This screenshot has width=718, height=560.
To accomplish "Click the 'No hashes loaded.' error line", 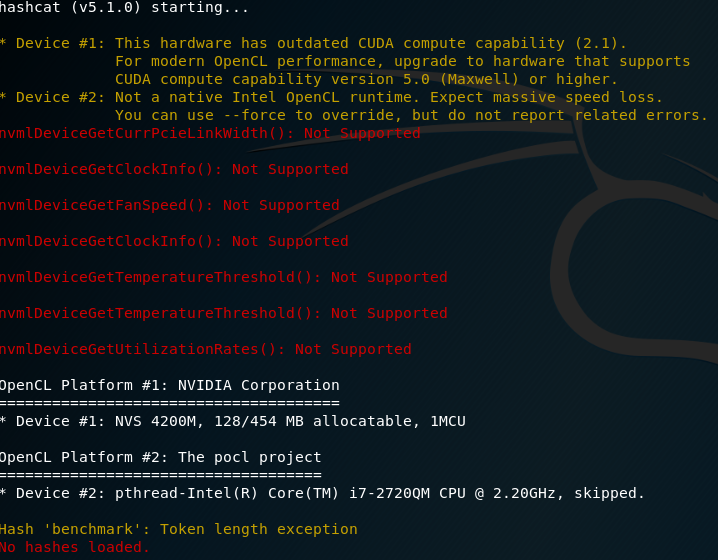I will [x=75, y=547].
